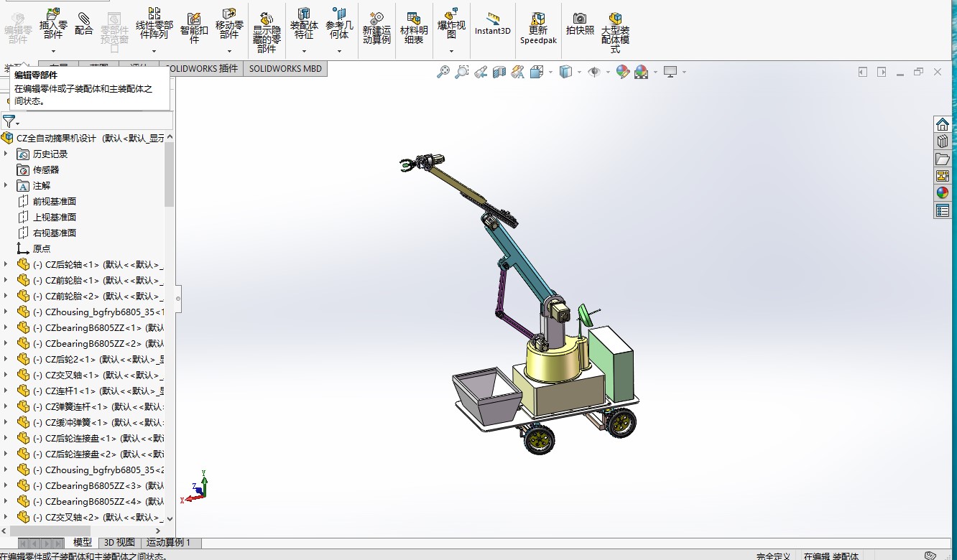Toggle Instant3D tool
The width and height of the screenshot is (957, 560).
coord(493,24)
